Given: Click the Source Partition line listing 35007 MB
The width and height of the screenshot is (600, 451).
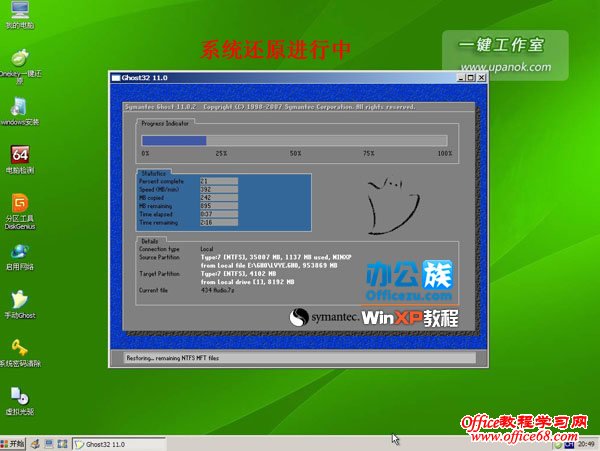Looking at the screenshot, I should pos(276,257).
